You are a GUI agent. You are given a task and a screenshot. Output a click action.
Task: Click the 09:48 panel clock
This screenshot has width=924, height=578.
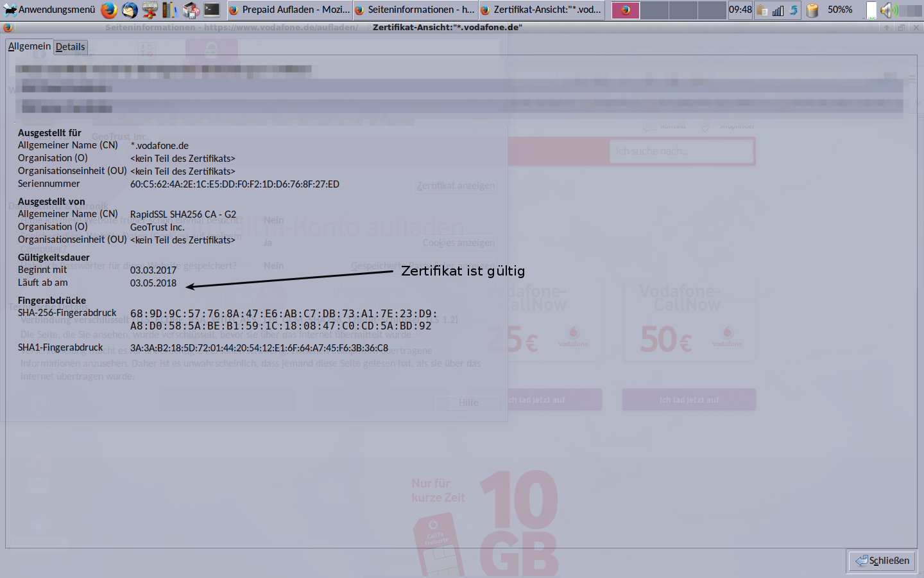point(740,10)
